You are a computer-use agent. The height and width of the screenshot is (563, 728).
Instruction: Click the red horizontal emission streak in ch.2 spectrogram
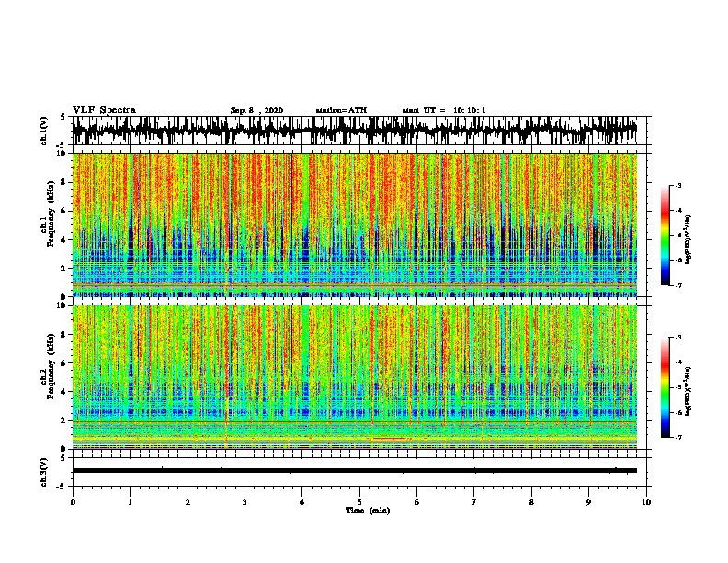389,439
